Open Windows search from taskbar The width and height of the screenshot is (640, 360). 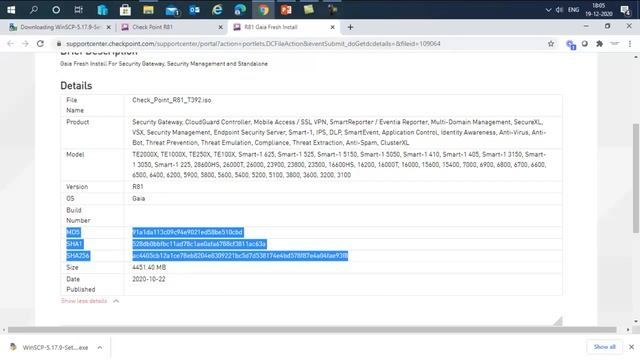tap(33, 9)
